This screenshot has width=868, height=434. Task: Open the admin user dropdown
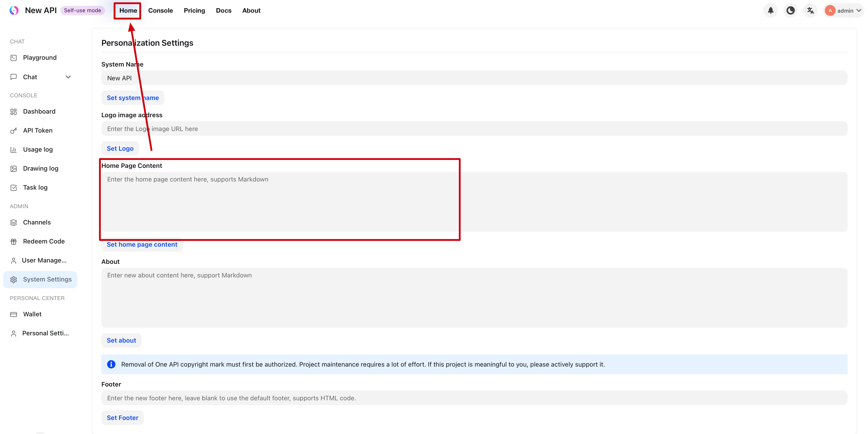coord(844,10)
